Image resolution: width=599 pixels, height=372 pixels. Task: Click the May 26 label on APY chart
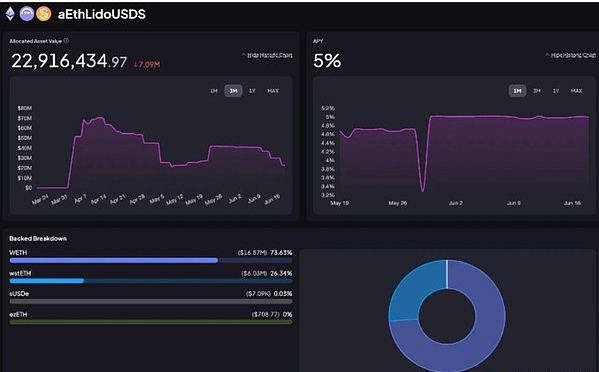[x=398, y=203]
